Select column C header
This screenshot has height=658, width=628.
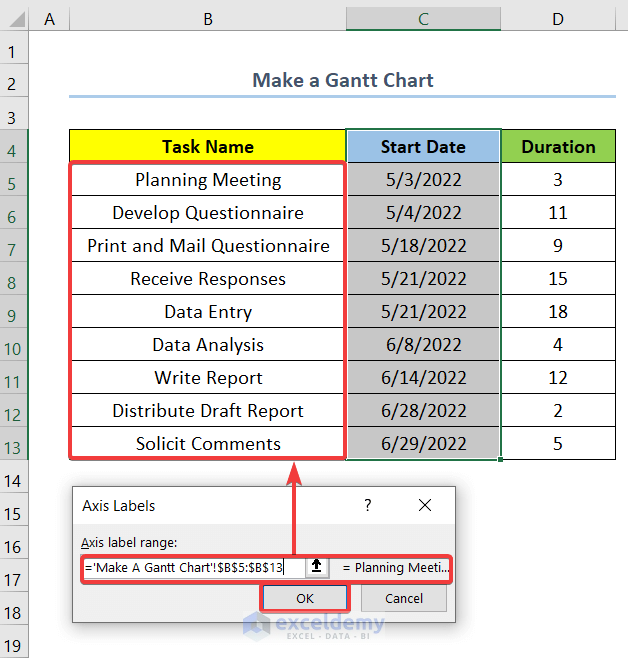click(423, 19)
